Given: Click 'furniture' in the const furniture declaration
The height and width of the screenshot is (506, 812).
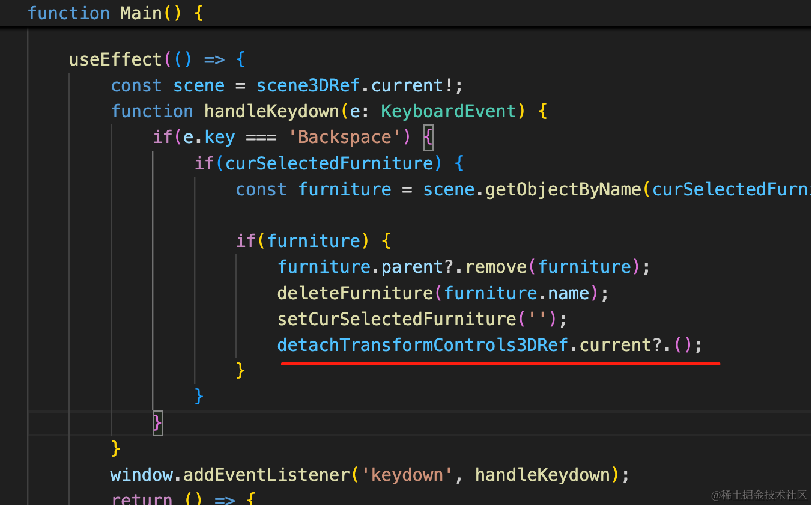Looking at the screenshot, I should tap(345, 189).
